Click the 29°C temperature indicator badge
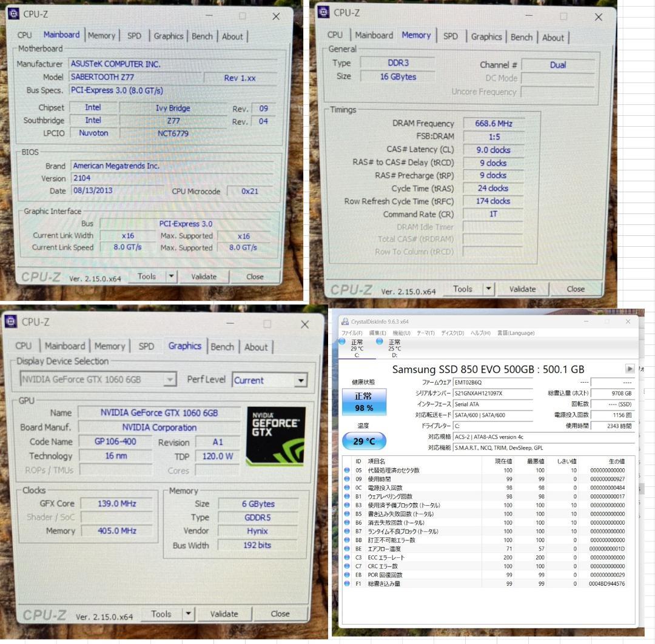655x644 pixels. pyautogui.click(x=364, y=440)
